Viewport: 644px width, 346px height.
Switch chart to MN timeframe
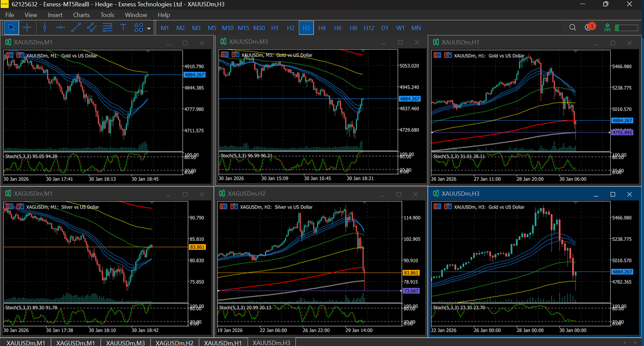(x=416, y=28)
